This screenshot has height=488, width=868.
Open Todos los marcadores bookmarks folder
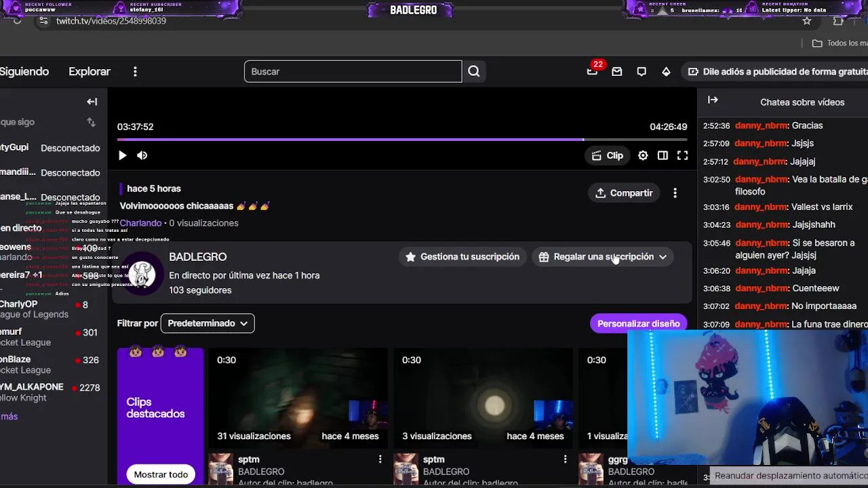click(840, 43)
